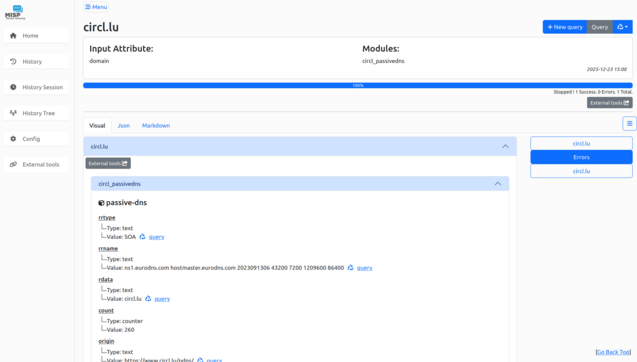Click the 2025-12-23 timestamp
The width and height of the screenshot is (637, 362).
[x=607, y=69]
